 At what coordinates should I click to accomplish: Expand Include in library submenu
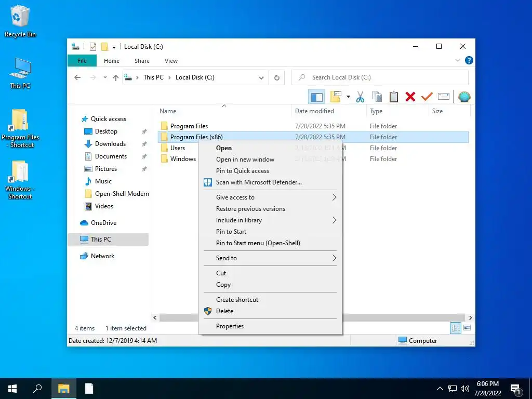pos(270,220)
